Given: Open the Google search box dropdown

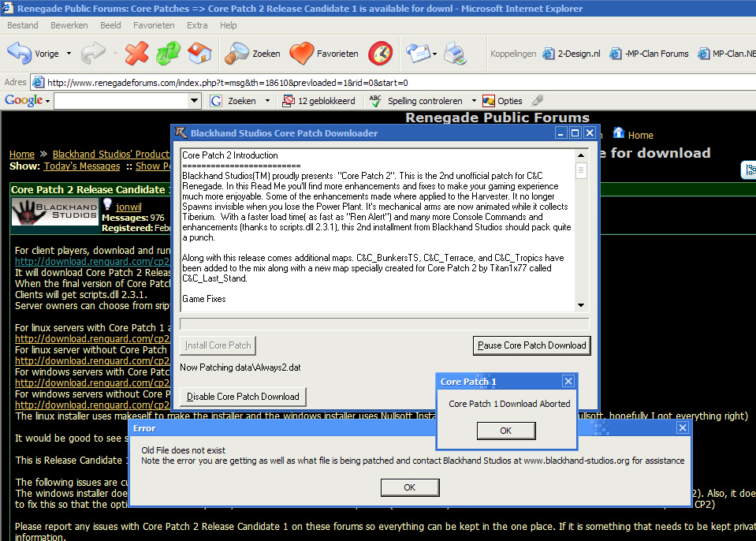Looking at the screenshot, I should pyautogui.click(x=195, y=101).
